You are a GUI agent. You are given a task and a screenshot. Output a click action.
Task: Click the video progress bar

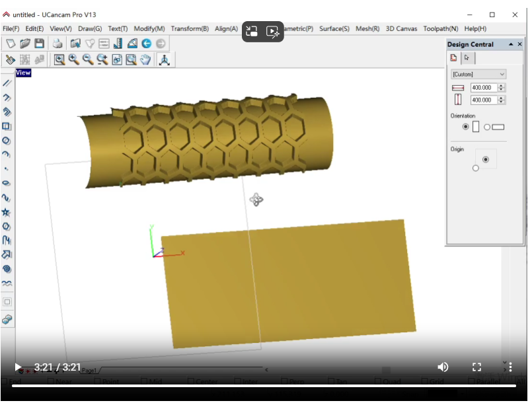[x=264, y=385]
